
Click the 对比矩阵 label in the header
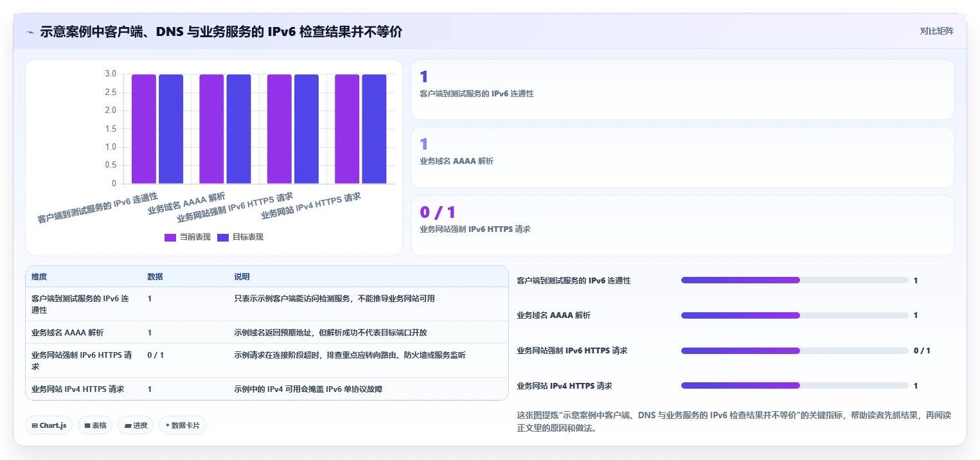click(x=936, y=31)
